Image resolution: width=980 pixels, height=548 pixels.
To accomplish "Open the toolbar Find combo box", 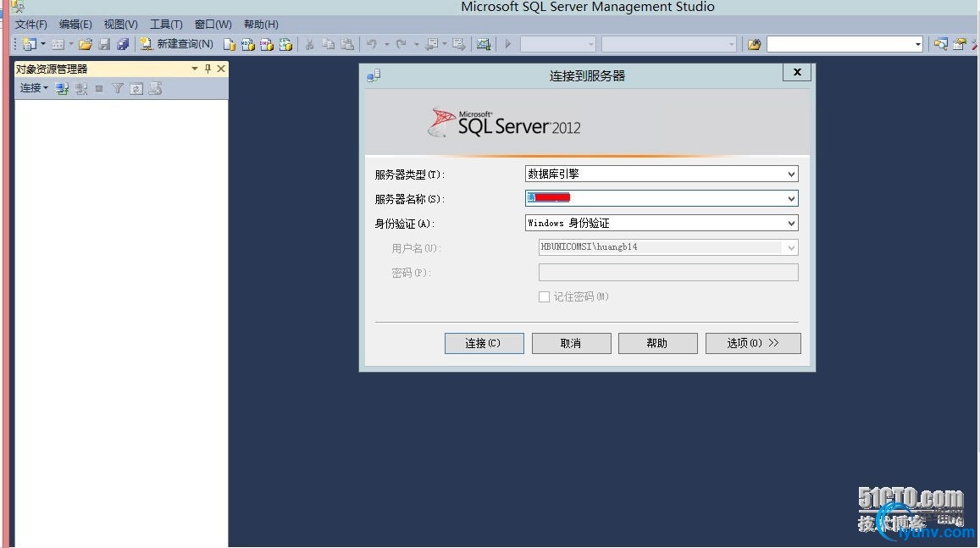I will [x=845, y=44].
